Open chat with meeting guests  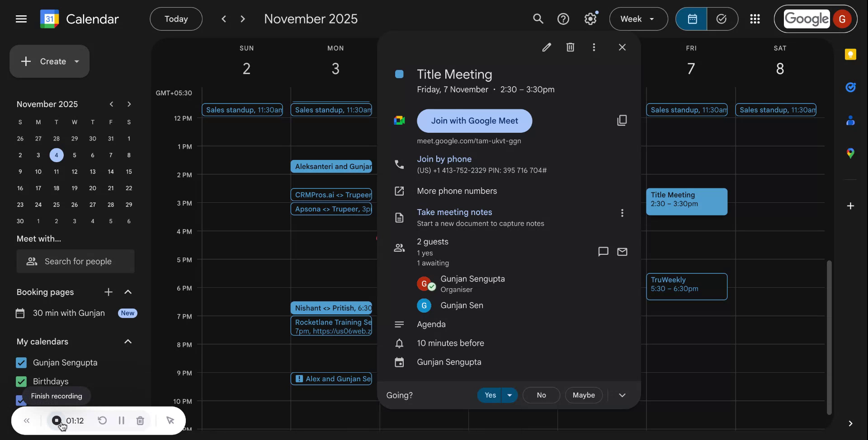603,252
